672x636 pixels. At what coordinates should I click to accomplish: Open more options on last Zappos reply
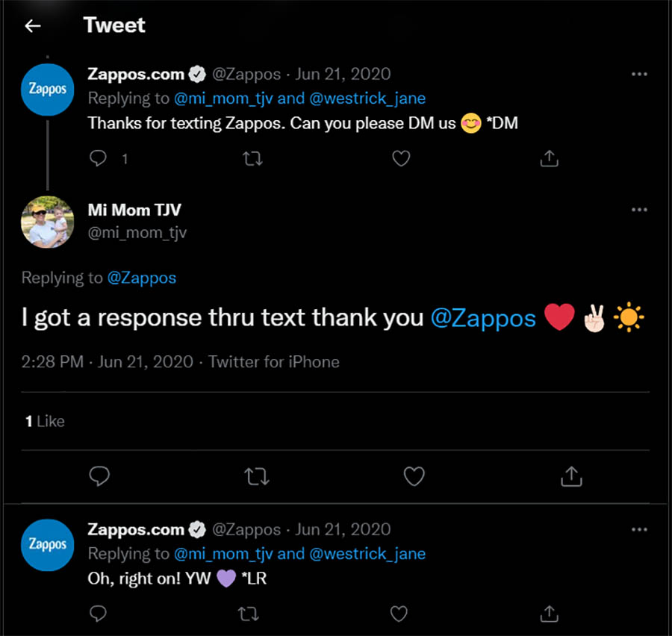pyautogui.click(x=639, y=529)
